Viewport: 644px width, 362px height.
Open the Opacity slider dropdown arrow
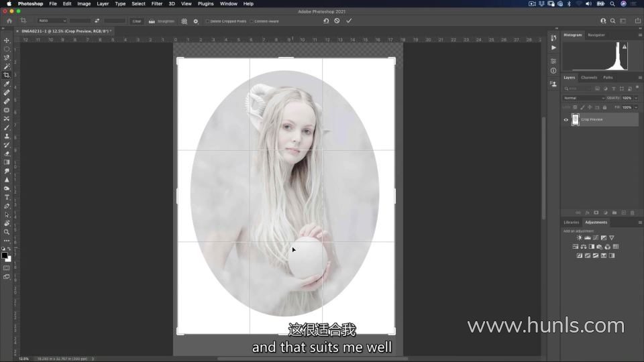tap(636, 98)
